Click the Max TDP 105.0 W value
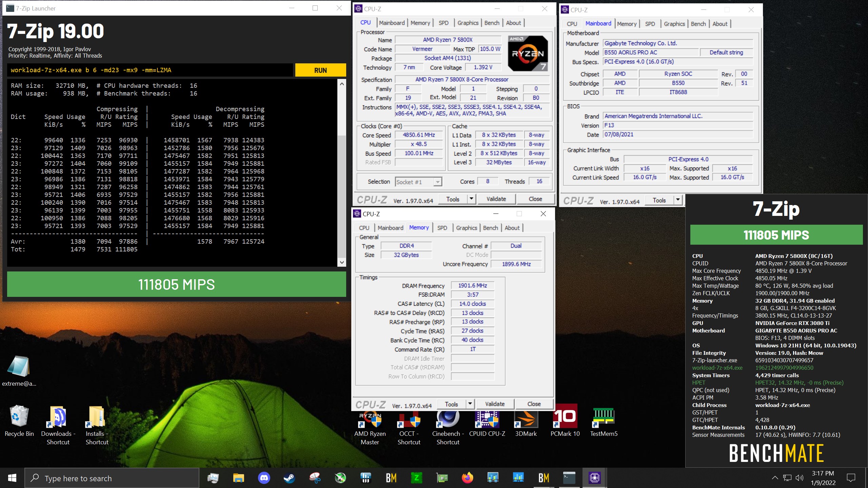Screen dimensions: 868x488 pos(490,49)
